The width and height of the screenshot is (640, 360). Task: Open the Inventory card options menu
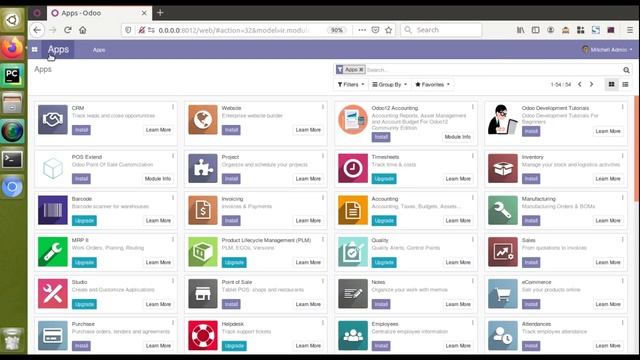tap(622, 156)
